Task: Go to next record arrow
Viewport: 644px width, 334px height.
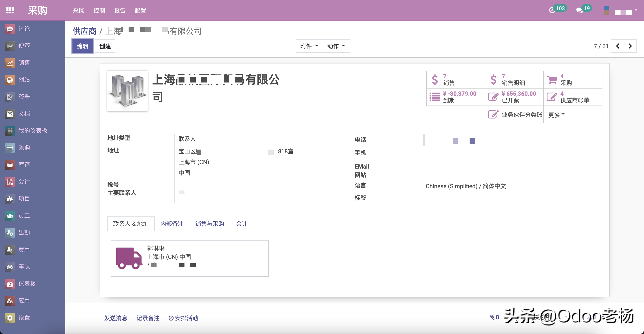Action: pyautogui.click(x=630, y=46)
